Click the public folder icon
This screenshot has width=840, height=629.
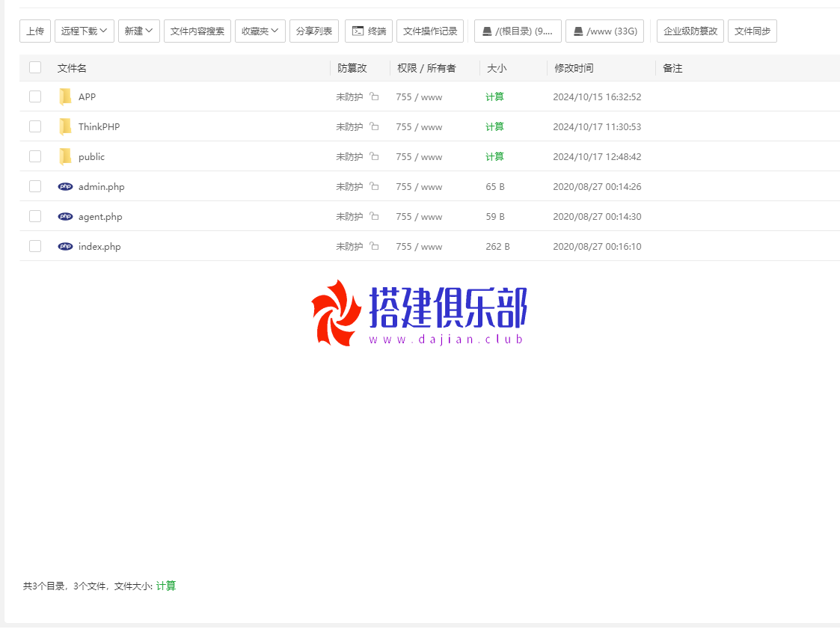pyautogui.click(x=66, y=156)
